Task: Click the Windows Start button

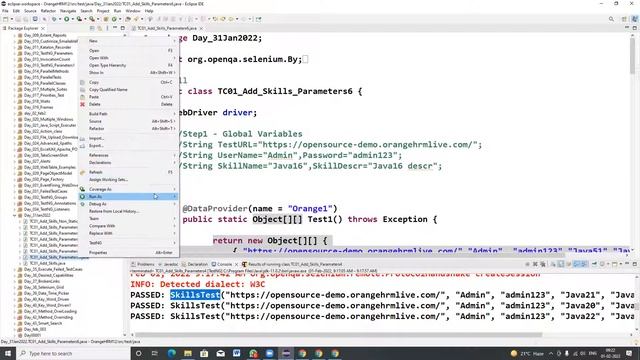Action: [8, 353]
